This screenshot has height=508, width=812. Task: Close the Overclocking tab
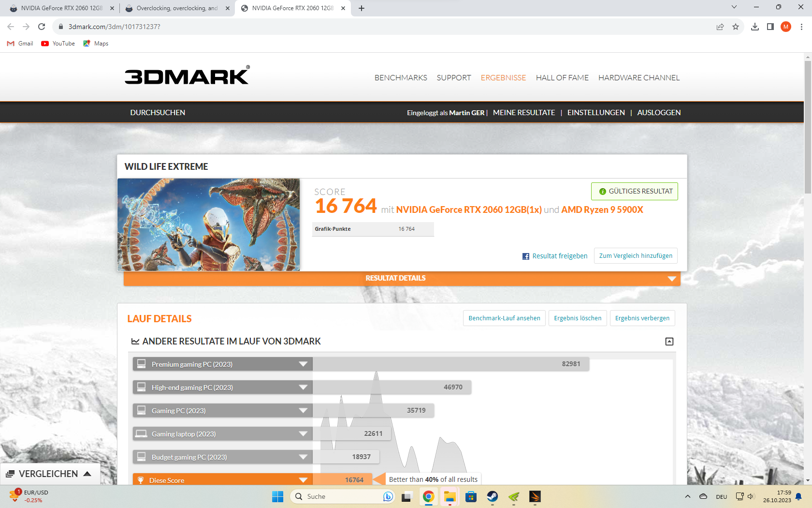228,8
